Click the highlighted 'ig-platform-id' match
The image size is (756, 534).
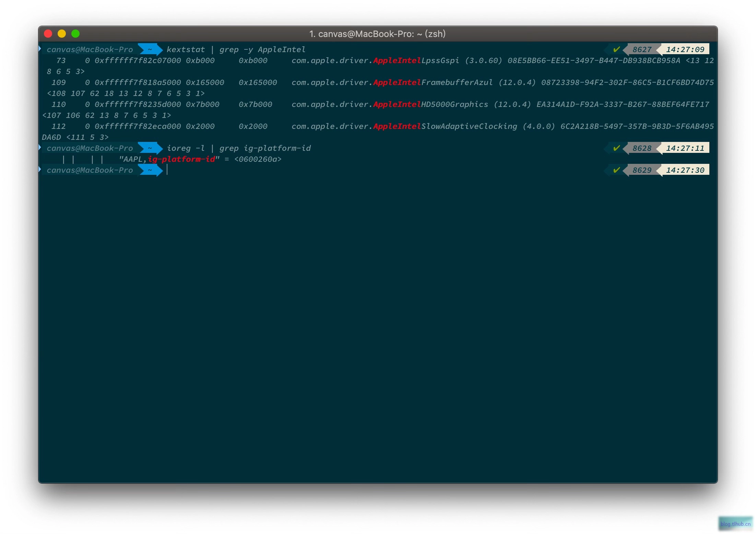[181, 159]
